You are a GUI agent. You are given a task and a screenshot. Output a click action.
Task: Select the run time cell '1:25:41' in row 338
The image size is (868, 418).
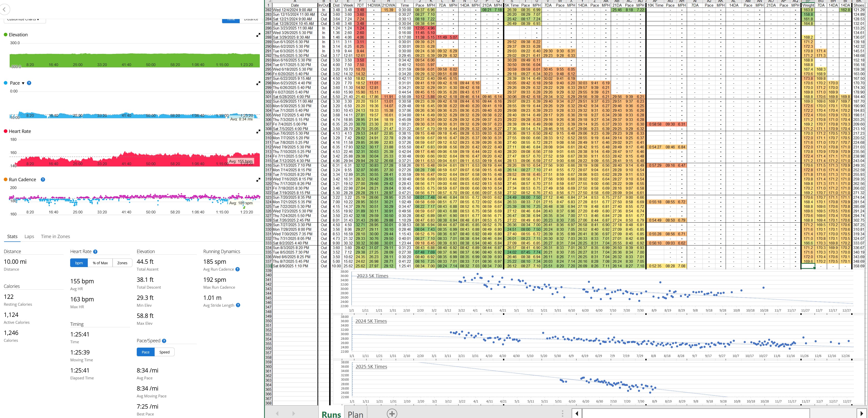click(x=405, y=266)
